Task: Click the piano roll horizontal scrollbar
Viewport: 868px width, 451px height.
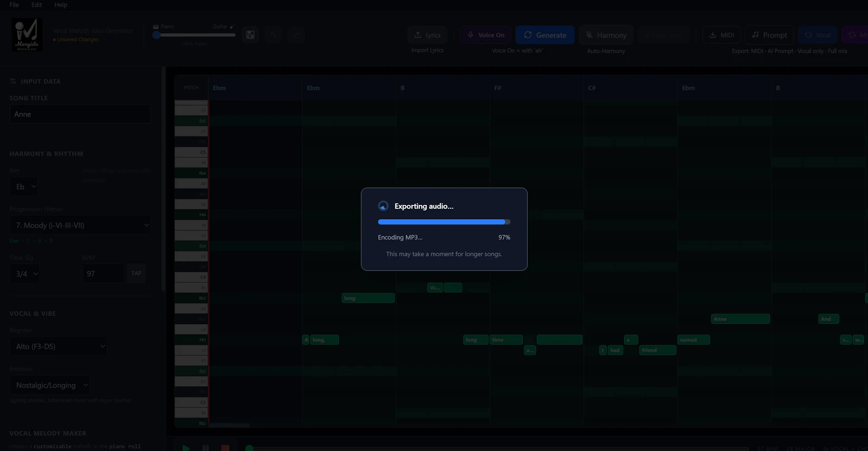Action: click(x=229, y=425)
